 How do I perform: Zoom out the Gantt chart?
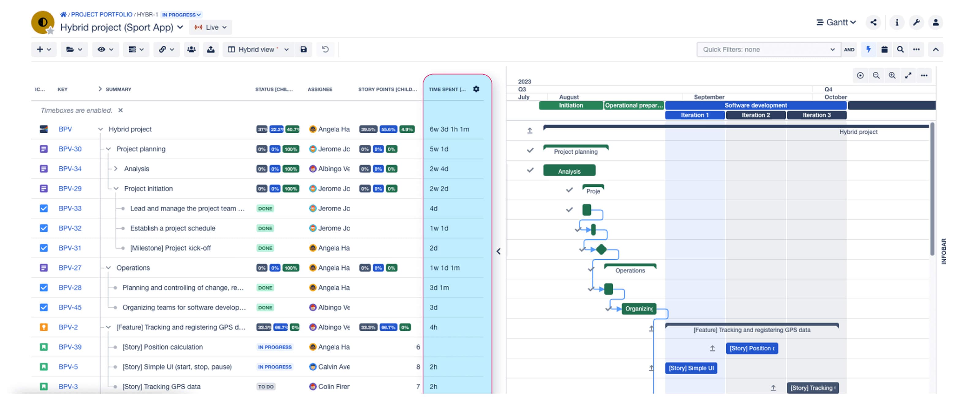tap(876, 75)
